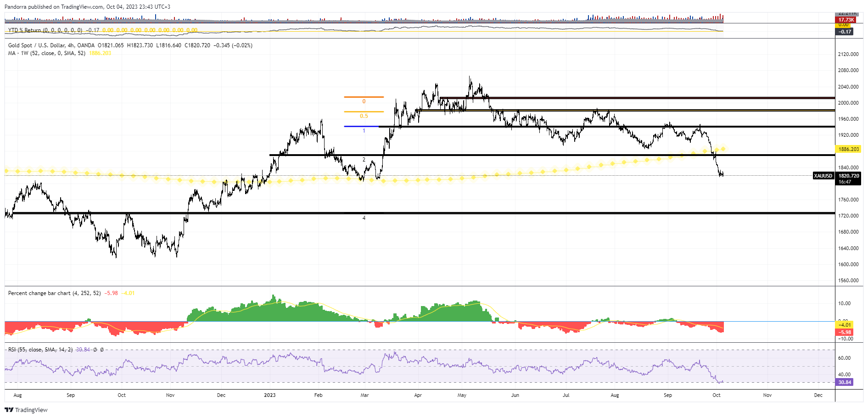Click the RSI (55, close, SMA, 14, 2) legend

coord(40,350)
